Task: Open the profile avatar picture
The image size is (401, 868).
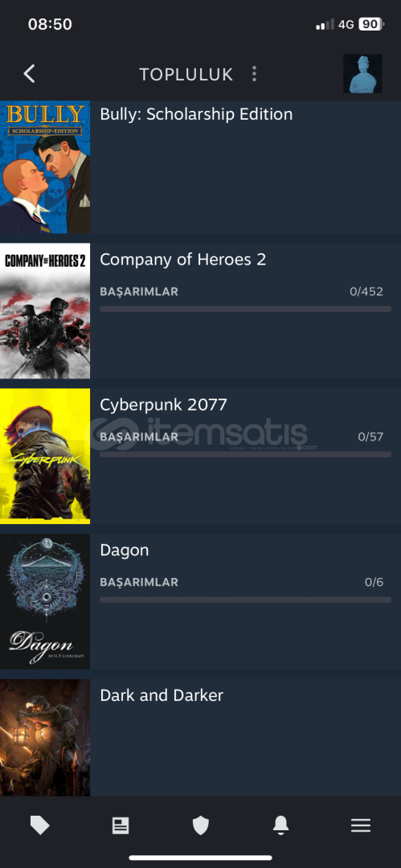Action: pos(362,74)
